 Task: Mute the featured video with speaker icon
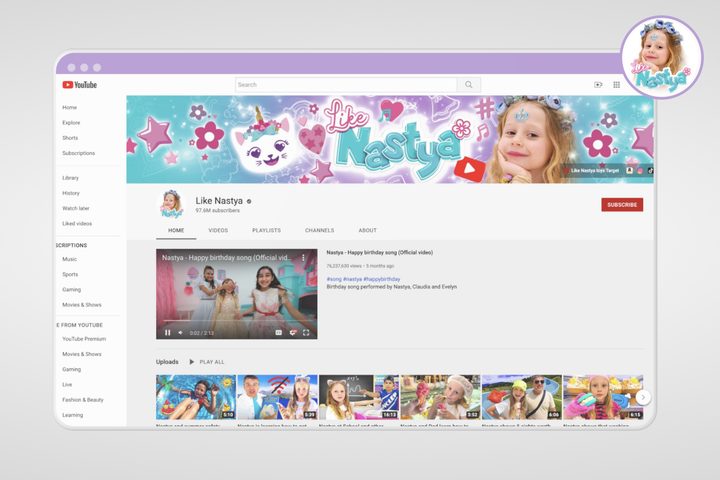pos(180,333)
